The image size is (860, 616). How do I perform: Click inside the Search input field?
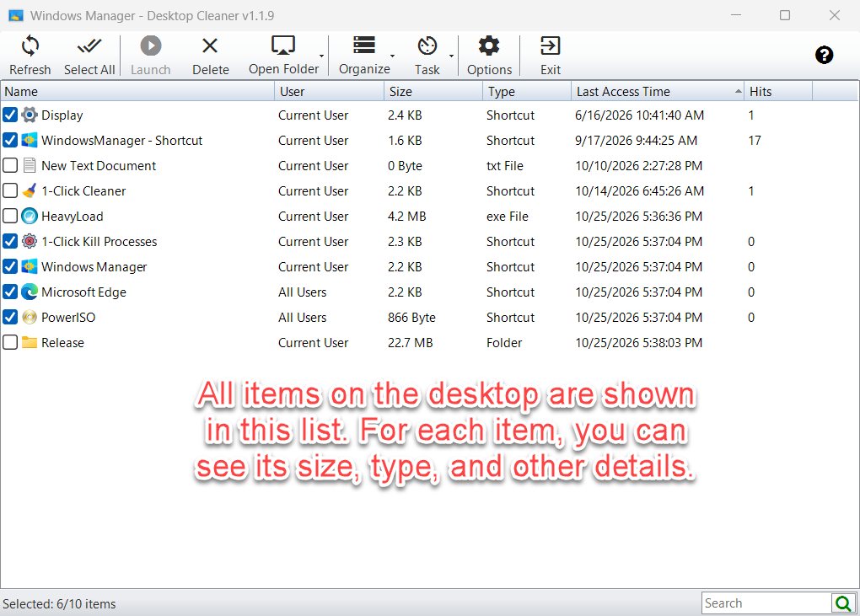coord(766,603)
